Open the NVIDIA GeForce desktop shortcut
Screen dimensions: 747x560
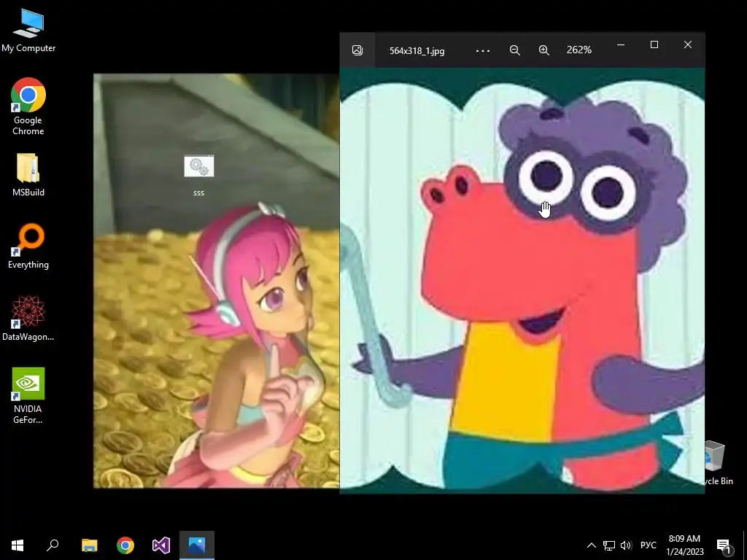28,395
